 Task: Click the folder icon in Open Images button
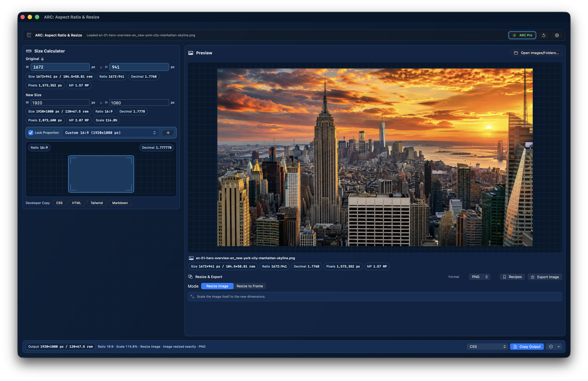[x=516, y=53]
